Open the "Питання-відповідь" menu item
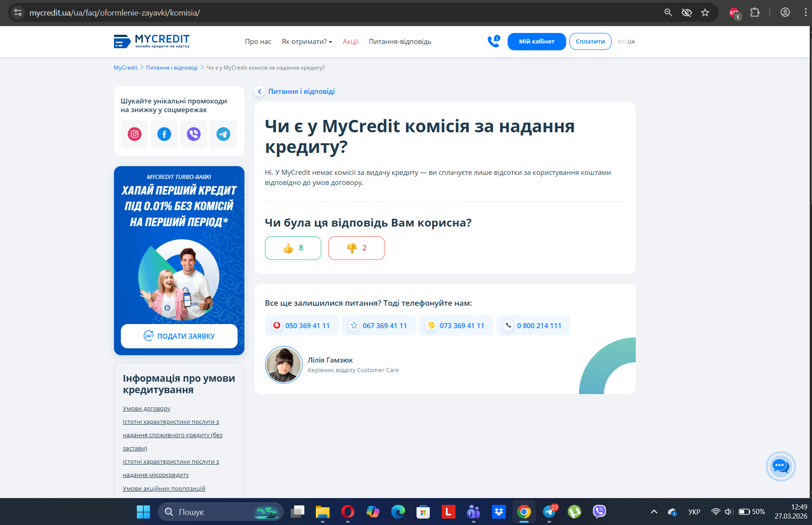 (x=400, y=42)
